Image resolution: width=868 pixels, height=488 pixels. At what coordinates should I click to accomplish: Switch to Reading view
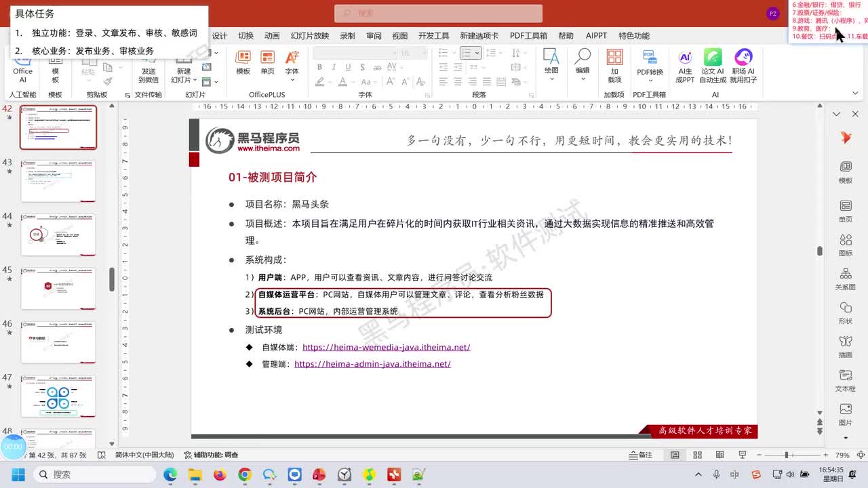(720, 455)
